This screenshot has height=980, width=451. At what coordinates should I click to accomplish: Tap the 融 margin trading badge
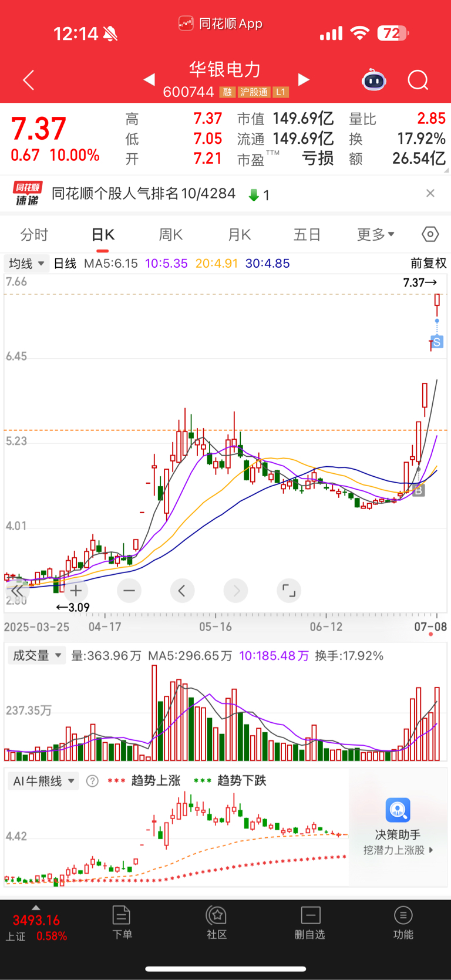[227, 92]
